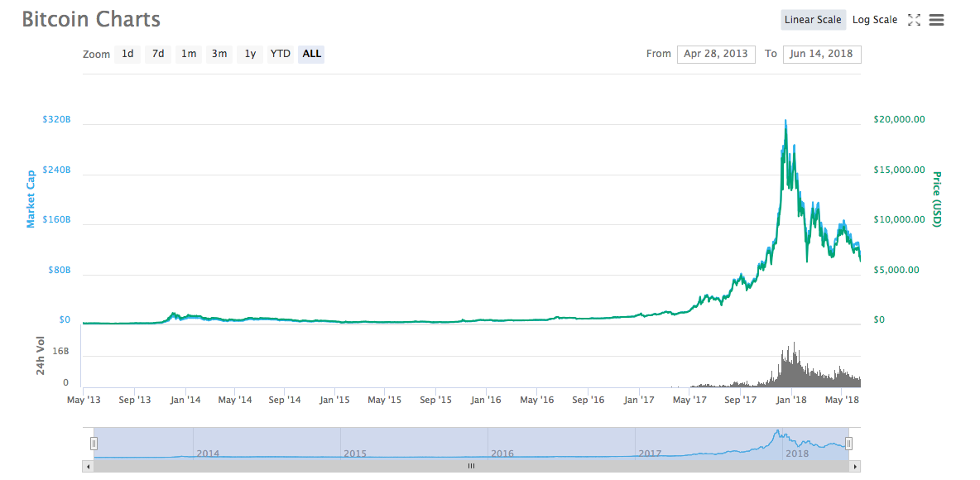980x480 pixels.
Task: Click 2017 in the navigator timeline
Action: click(x=650, y=454)
